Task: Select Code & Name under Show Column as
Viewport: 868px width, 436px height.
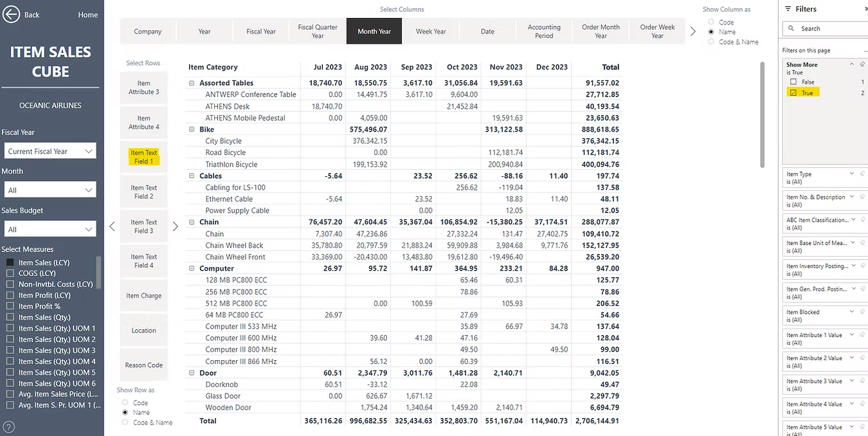Action: (x=710, y=42)
